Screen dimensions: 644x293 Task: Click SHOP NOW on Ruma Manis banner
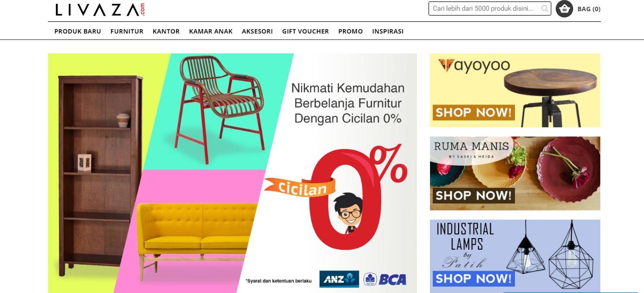(x=473, y=195)
